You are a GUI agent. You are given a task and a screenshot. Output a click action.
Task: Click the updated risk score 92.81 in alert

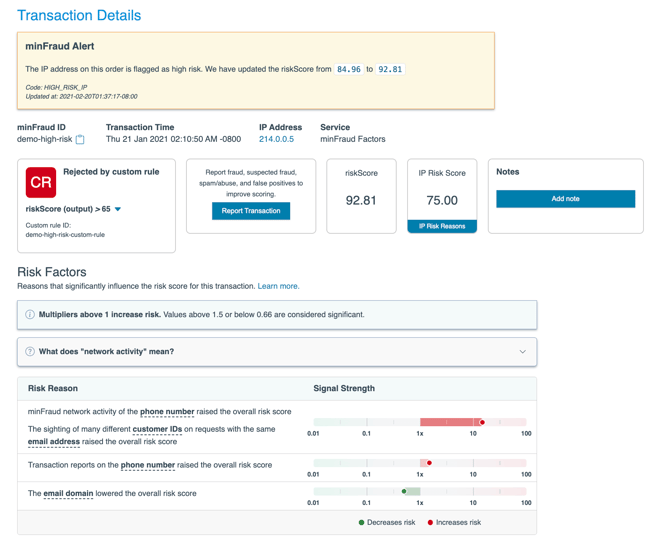click(390, 69)
